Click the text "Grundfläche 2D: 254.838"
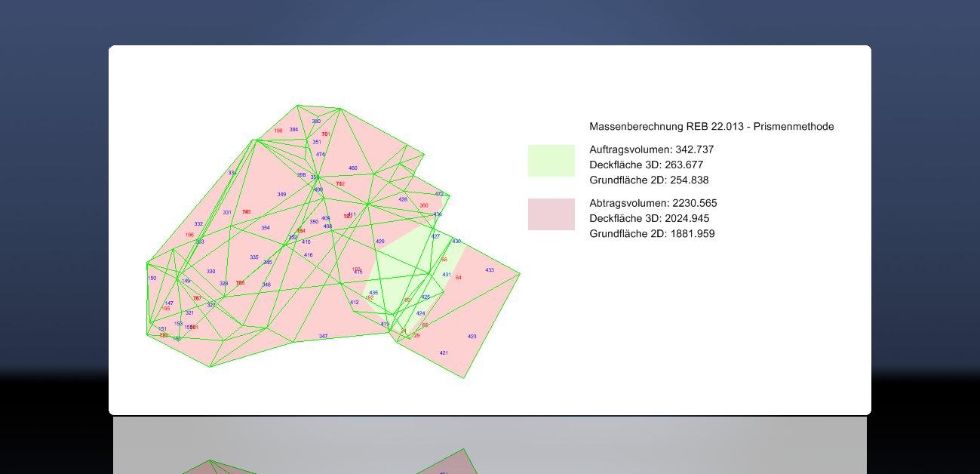This screenshot has height=474, width=980. pos(649,180)
